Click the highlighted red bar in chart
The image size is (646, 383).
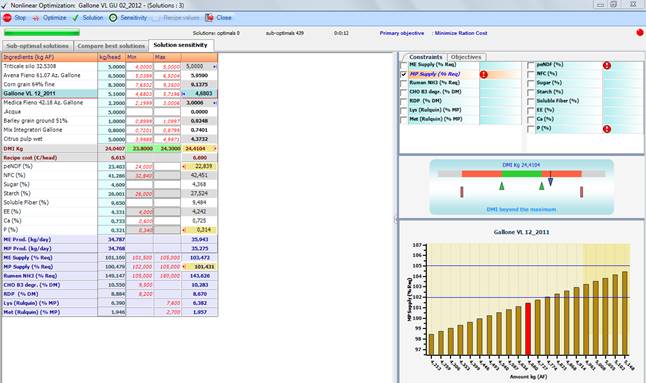coord(528,329)
